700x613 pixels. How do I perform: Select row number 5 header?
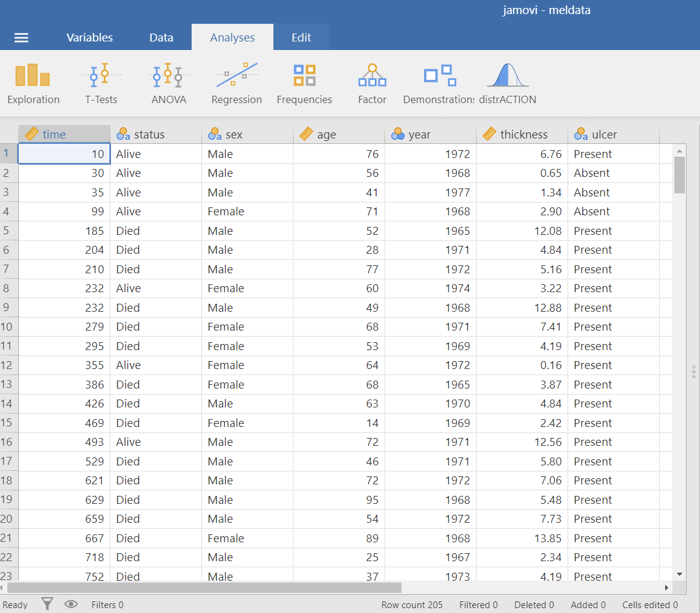9,231
